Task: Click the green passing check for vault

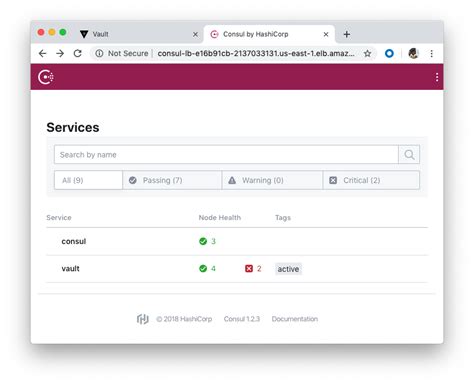Action: click(x=203, y=268)
